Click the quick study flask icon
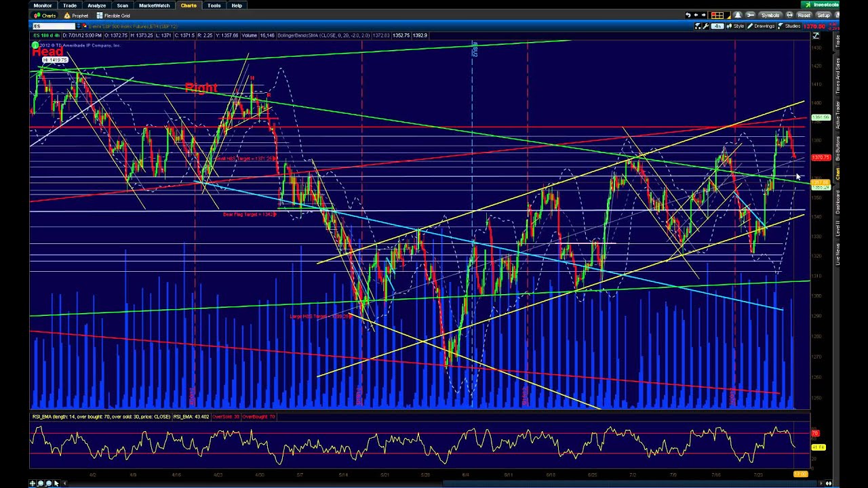The height and width of the screenshot is (488, 868). (x=698, y=26)
